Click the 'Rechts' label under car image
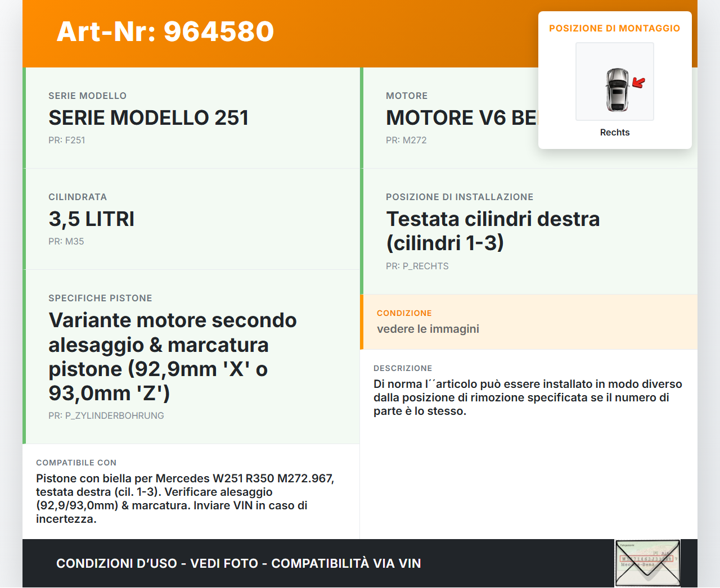Image resolution: width=720 pixels, height=588 pixels. click(x=614, y=133)
